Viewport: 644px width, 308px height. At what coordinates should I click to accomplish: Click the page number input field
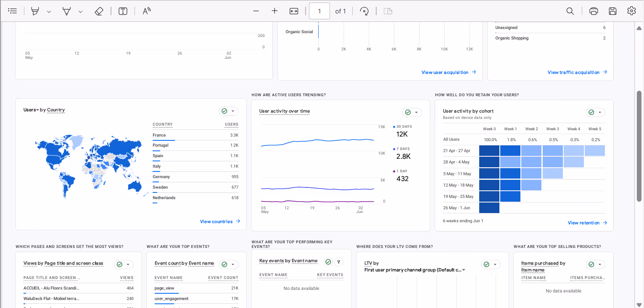point(319,11)
